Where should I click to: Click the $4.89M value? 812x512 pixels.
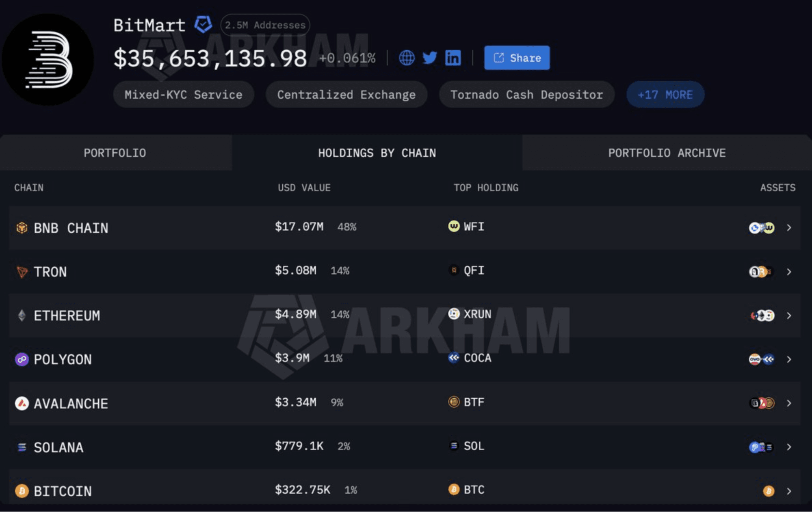pos(296,314)
